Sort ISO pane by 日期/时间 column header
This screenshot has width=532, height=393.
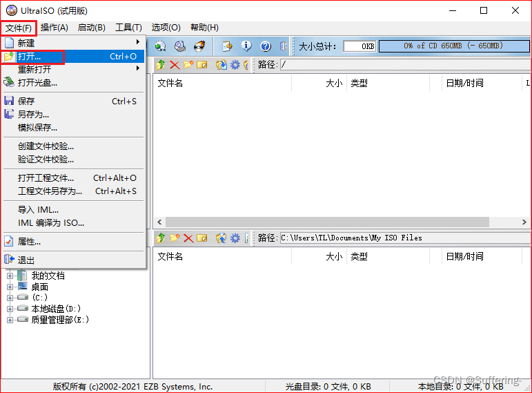click(482, 83)
